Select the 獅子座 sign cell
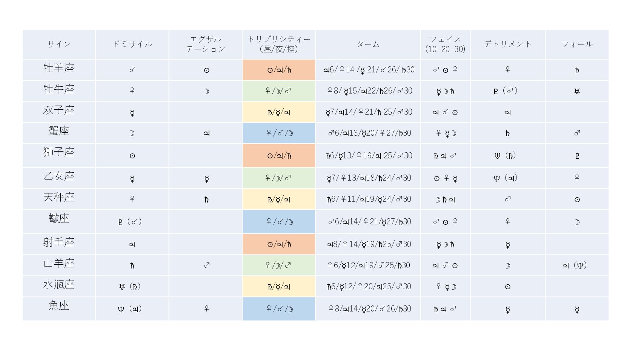 point(59,155)
